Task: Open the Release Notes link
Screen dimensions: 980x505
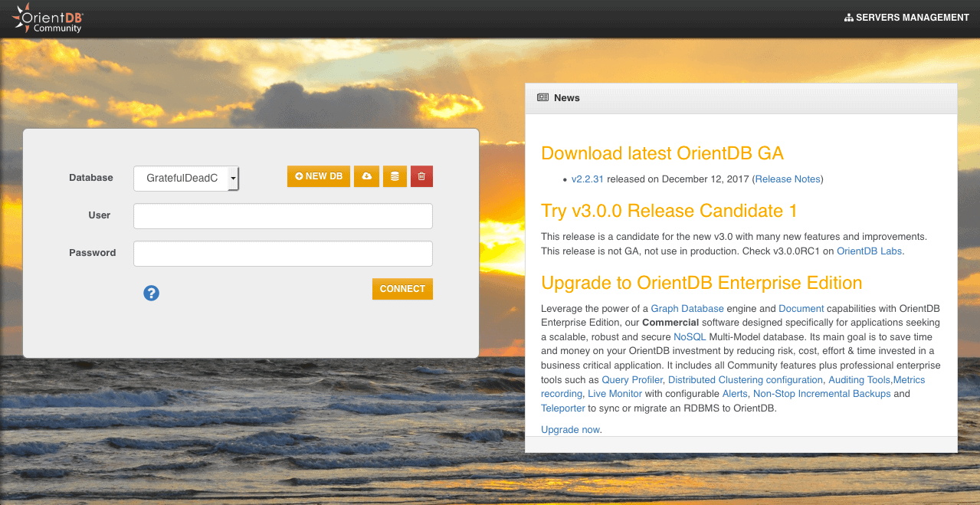Action: (x=788, y=179)
